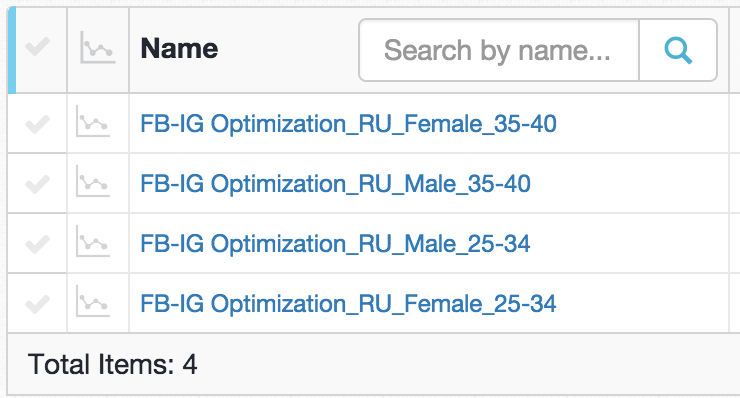Click the chart icon in the header row
Image resolution: width=740 pixels, height=398 pixels.
[98, 47]
